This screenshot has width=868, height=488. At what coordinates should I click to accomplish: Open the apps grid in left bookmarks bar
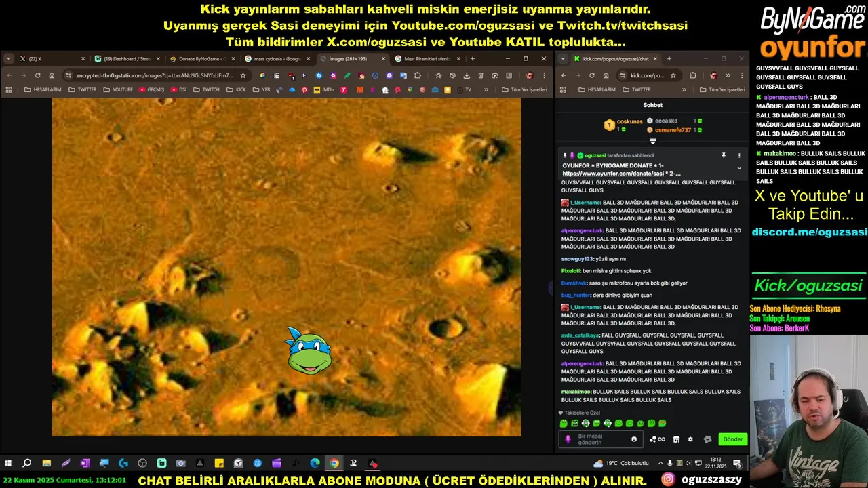point(9,89)
